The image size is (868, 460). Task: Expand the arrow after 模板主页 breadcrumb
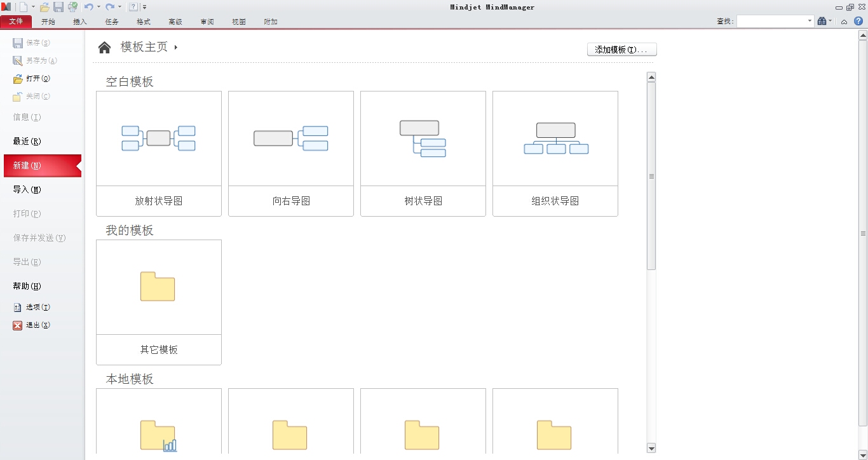click(x=176, y=47)
